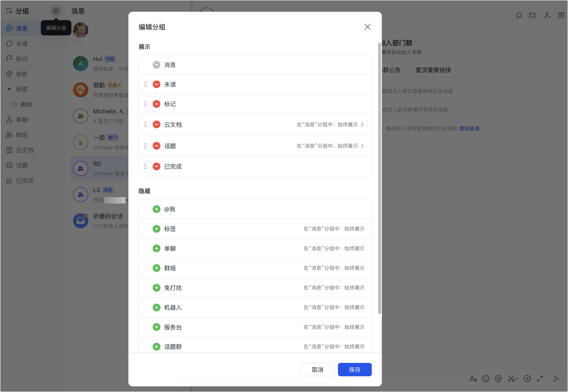This screenshot has height=392, width=568.
Task: Expand the message input editor
Action: [x=540, y=379]
